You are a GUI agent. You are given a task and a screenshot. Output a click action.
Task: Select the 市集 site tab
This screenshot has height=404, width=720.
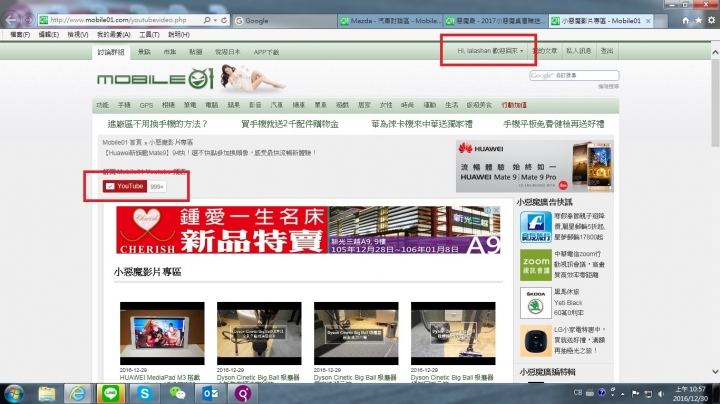tap(169, 52)
